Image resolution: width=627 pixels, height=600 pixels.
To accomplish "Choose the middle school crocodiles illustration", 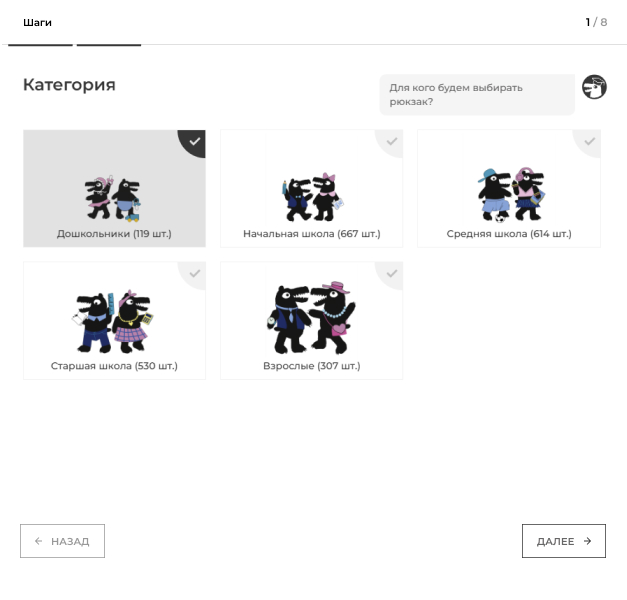I will tap(511, 195).
